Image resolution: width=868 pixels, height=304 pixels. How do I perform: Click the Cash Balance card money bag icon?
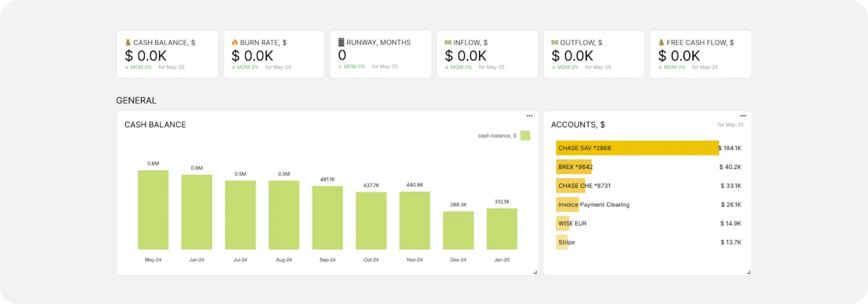pyautogui.click(x=128, y=43)
